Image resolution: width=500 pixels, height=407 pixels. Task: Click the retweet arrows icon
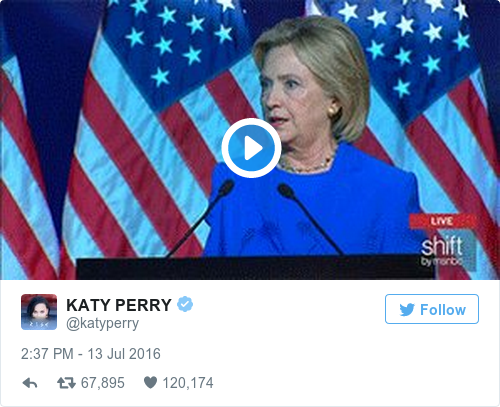66,383
